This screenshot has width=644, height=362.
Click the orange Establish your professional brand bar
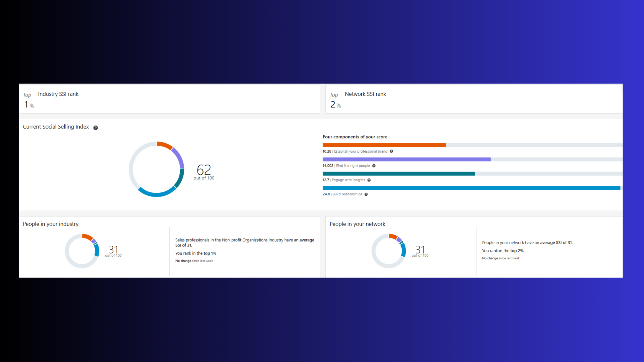click(x=384, y=145)
